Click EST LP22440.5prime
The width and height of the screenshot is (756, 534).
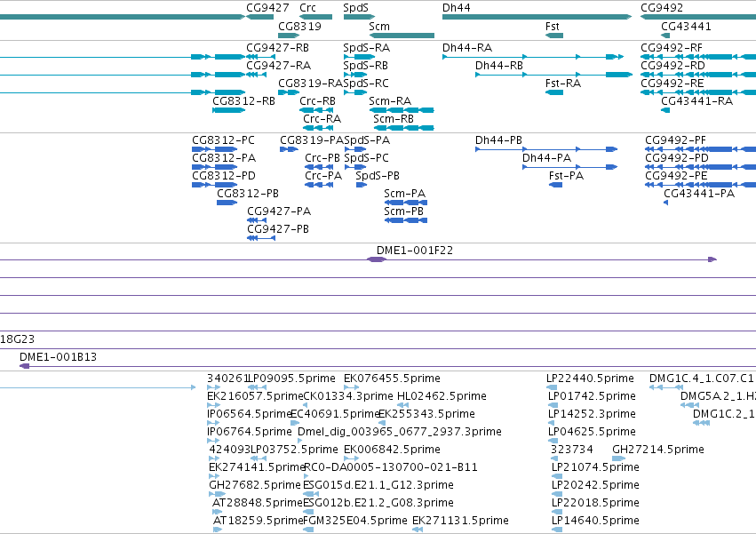pyautogui.click(x=552, y=387)
